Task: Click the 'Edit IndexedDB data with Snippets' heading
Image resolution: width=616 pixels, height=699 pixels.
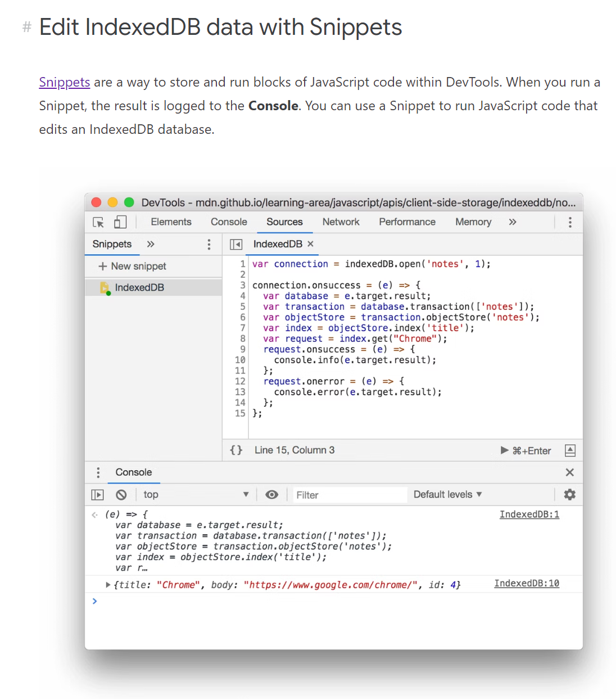Action: coord(220,27)
